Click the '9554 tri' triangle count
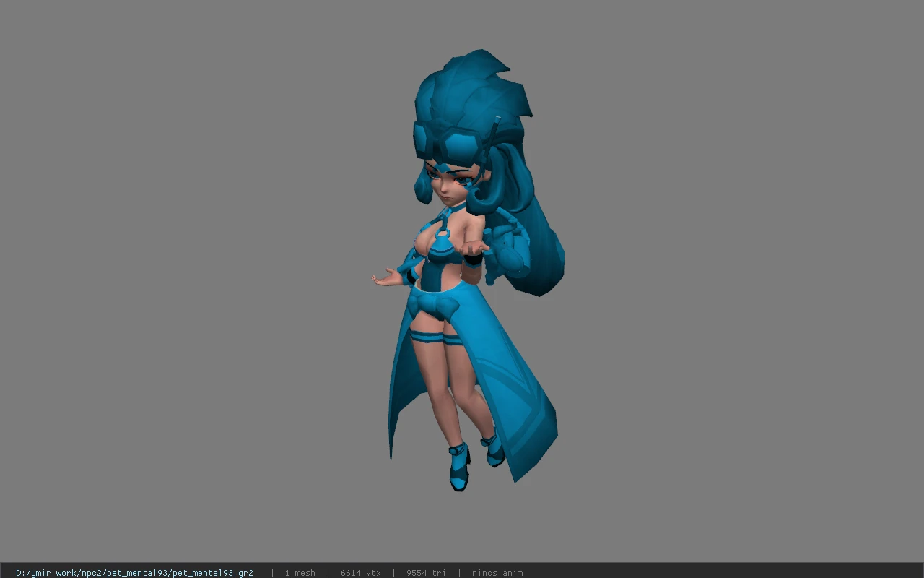Screen dimensions: 924x578 (x=426, y=573)
